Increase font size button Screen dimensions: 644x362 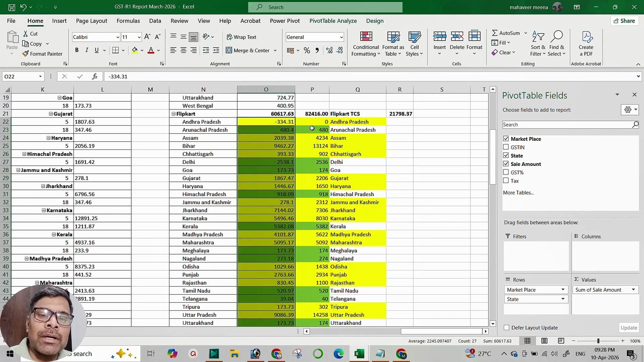(x=147, y=37)
